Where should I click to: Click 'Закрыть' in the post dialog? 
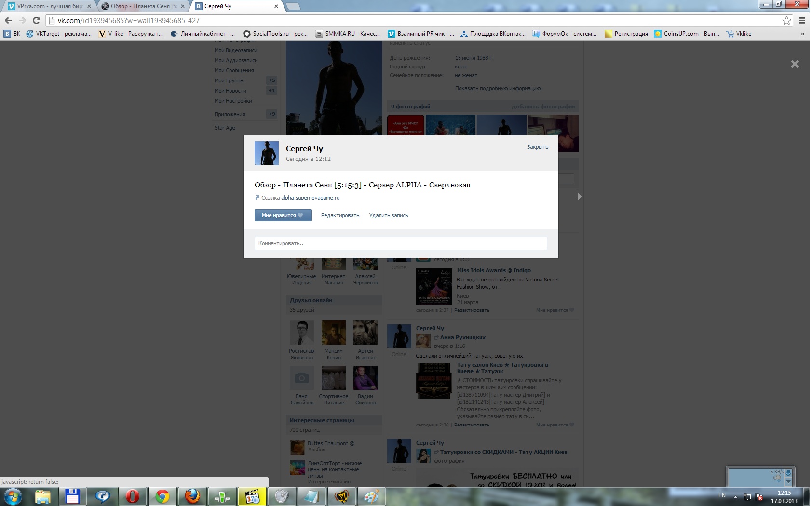point(538,147)
